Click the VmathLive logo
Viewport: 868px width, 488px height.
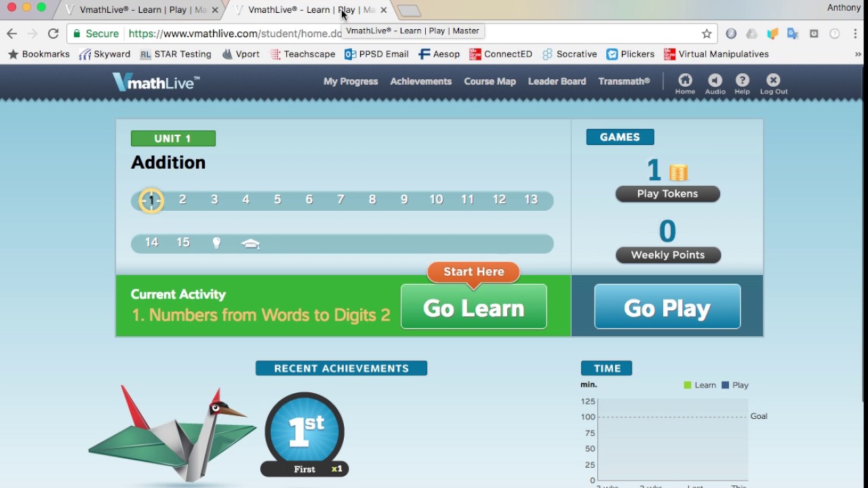tap(156, 82)
